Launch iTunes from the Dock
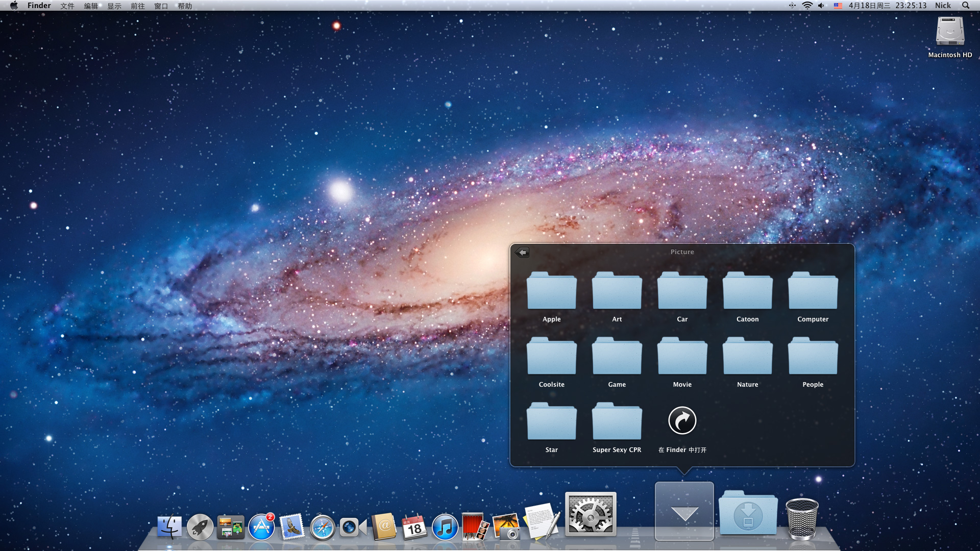This screenshot has height=551, width=980. [x=445, y=527]
